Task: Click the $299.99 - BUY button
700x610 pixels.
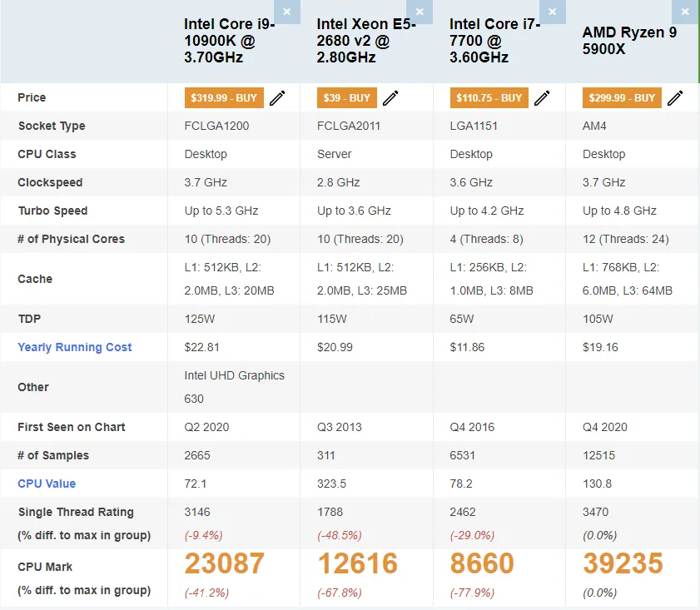Action: 622,97
